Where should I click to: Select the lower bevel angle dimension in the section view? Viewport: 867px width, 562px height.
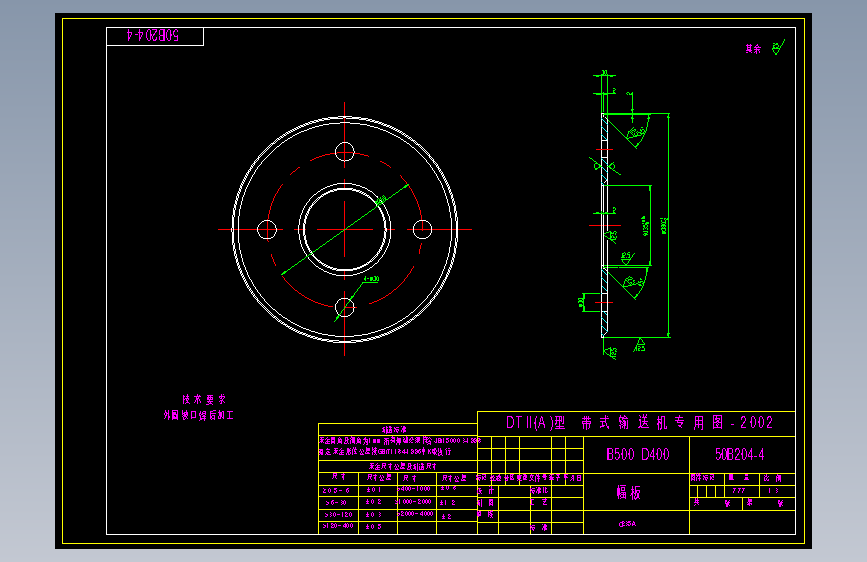tap(634, 282)
